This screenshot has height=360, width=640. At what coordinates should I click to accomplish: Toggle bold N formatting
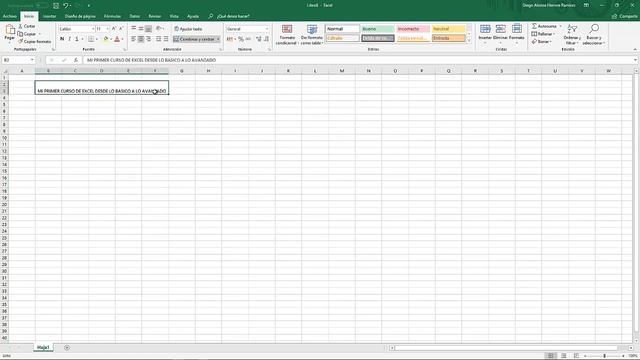[62, 39]
